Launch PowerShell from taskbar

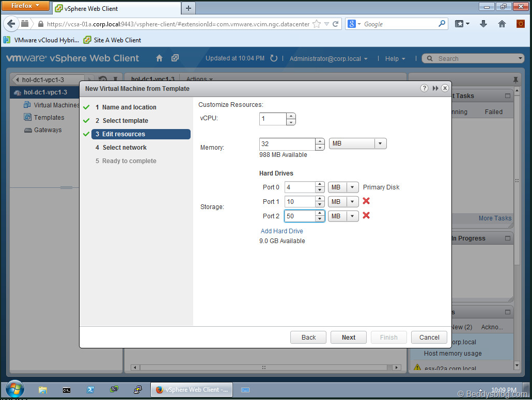[x=90, y=390]
